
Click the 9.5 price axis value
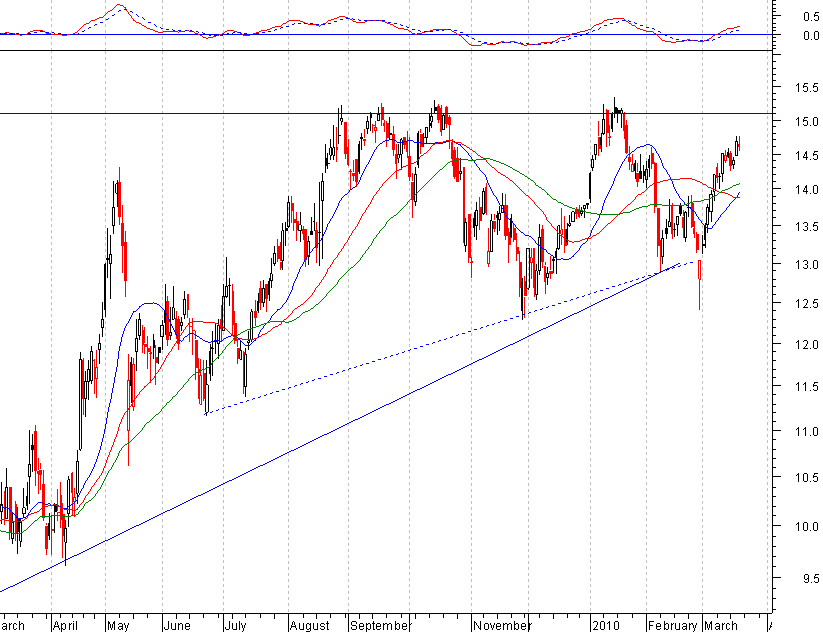point(810,578)
